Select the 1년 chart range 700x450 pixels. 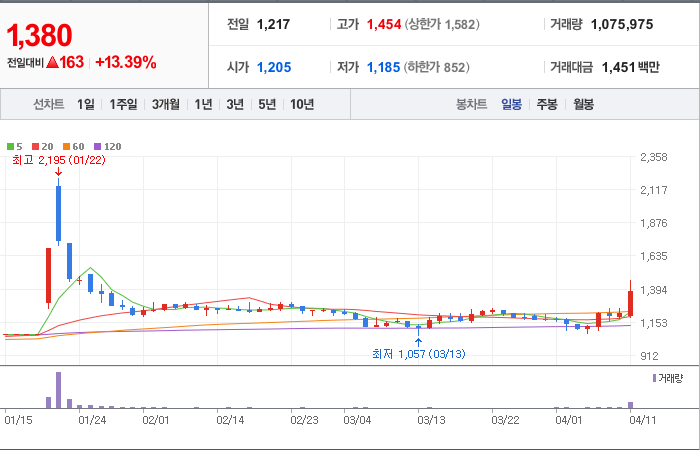[x=203, y=104]
